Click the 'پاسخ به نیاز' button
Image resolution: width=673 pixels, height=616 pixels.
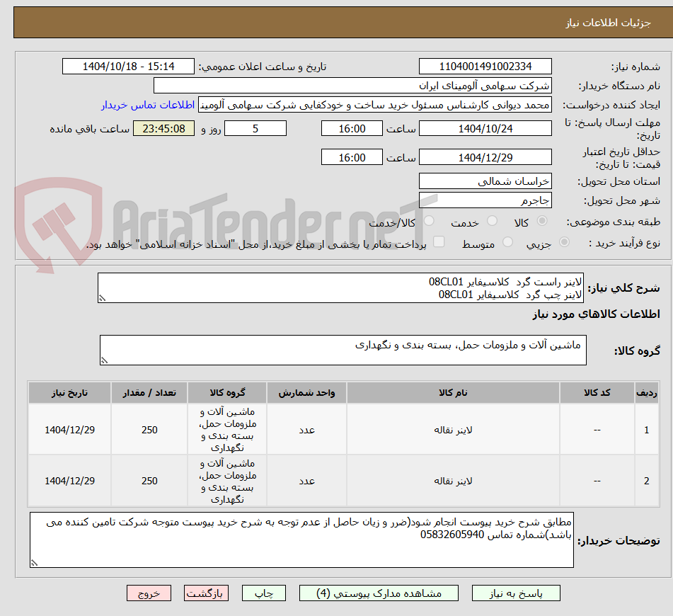[x=515, y=593]
